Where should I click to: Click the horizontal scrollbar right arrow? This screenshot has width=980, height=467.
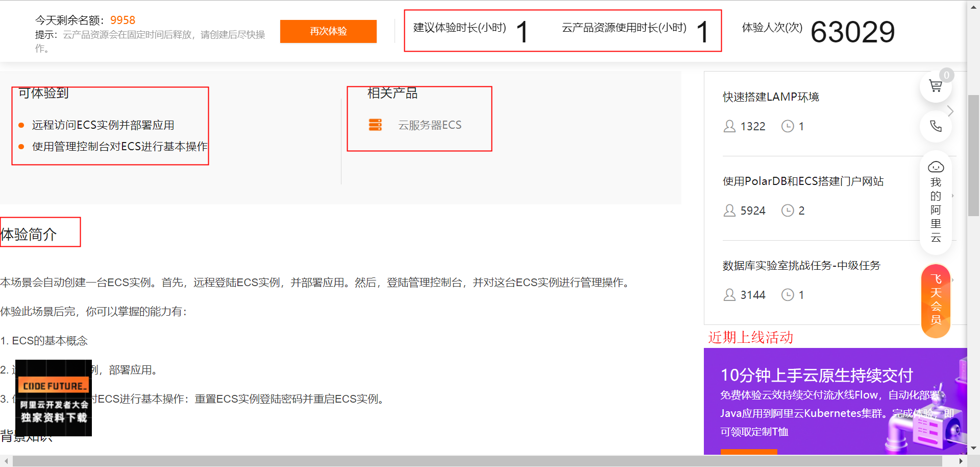(961, 461)
